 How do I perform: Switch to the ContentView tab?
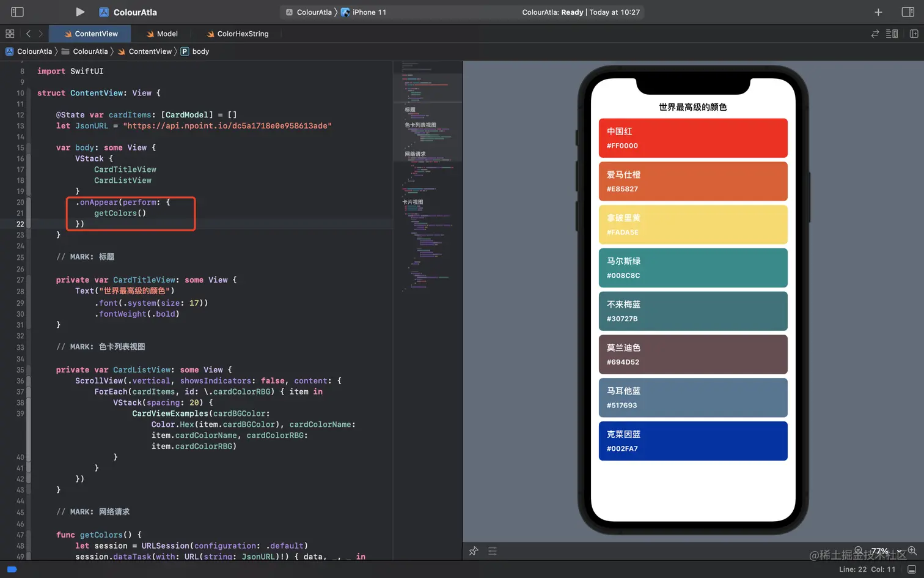[x=90, y=34]
